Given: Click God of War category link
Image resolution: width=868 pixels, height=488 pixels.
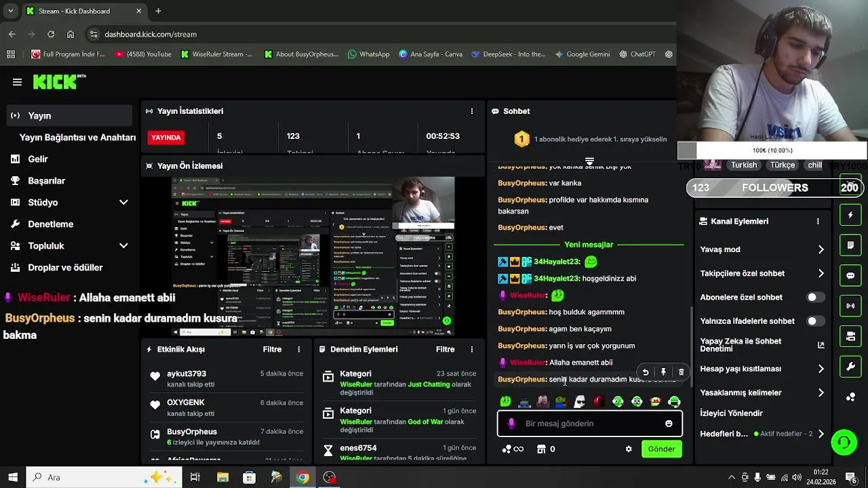Looking at the screenshot, I should coord(425,422).
